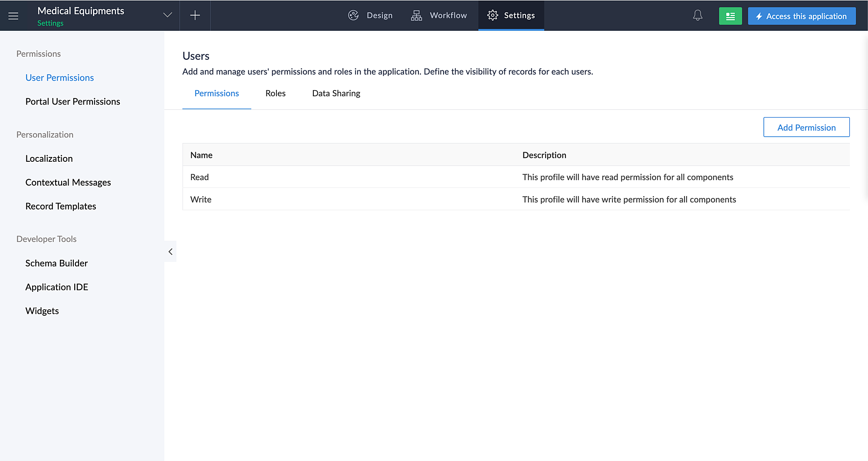The image size is (868, 461).
Task: Select the Write permission row
Action: coord(201,199)
